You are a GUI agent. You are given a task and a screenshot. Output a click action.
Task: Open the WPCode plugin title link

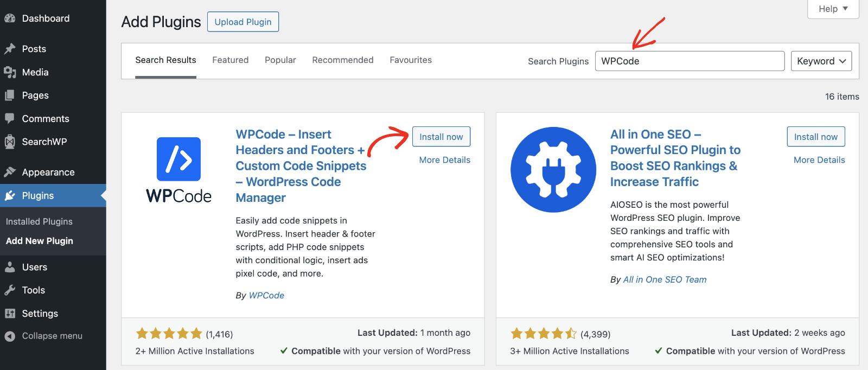(x=301, y=166)
